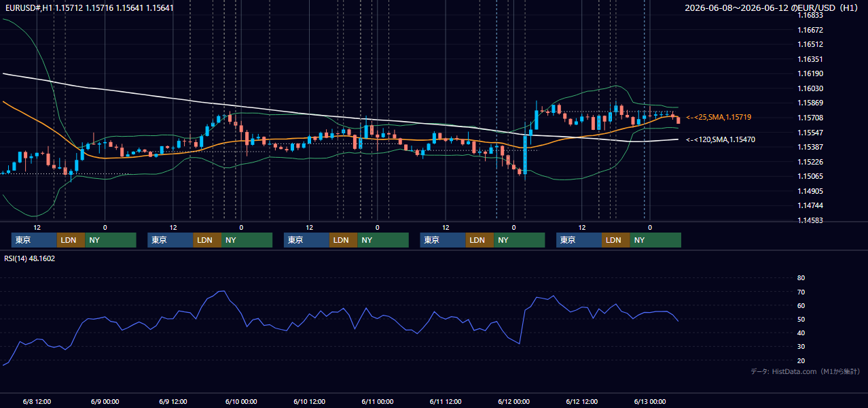Select the 6/10 00:00 time label

click(x=240, y=402)
